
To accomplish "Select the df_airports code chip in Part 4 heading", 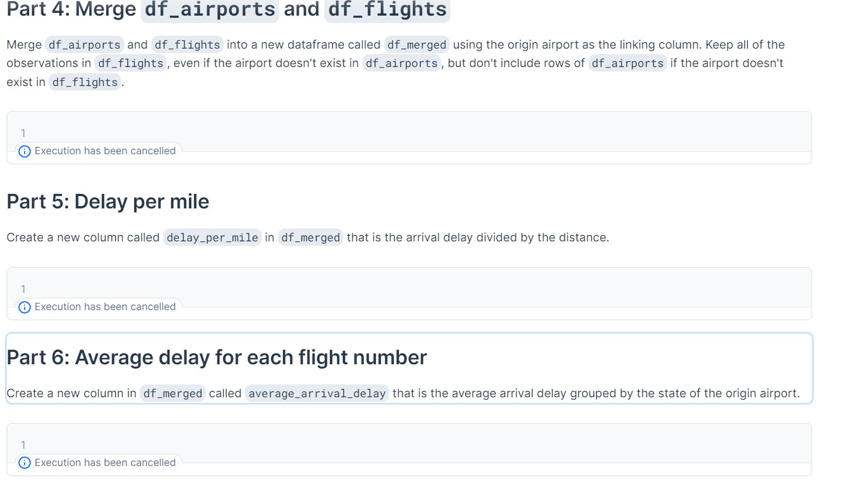I will (x=209, y=9).
